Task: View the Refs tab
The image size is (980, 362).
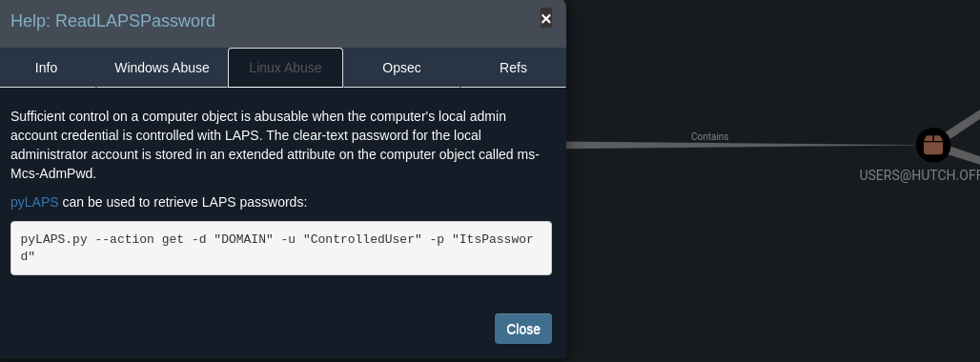Action: click(513, 68)
